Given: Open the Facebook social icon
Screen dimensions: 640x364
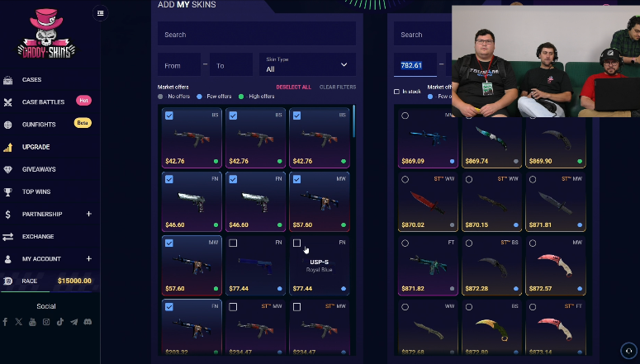Looking at the screenshot, I should point(5,322).
